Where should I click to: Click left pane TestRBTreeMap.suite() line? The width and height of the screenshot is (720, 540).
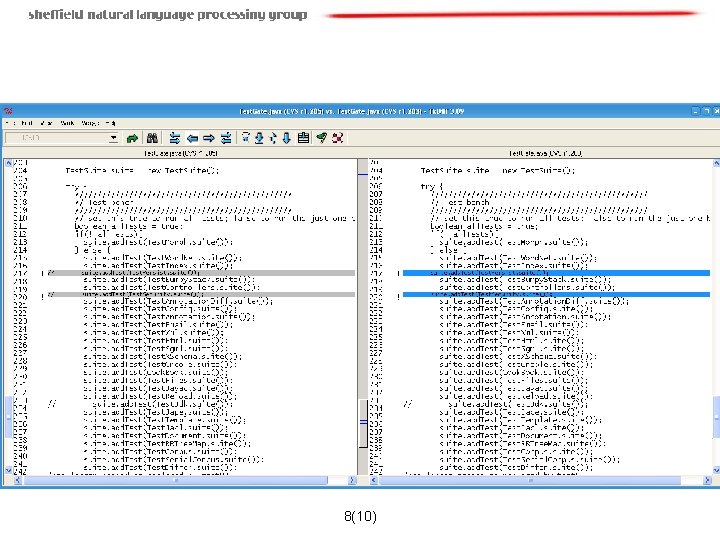click(x=167, y=444)
